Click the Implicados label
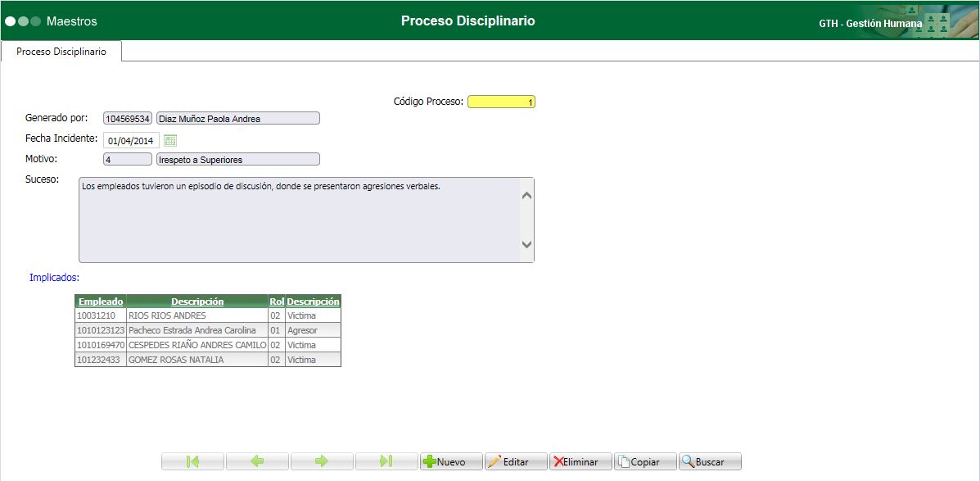 54,276
